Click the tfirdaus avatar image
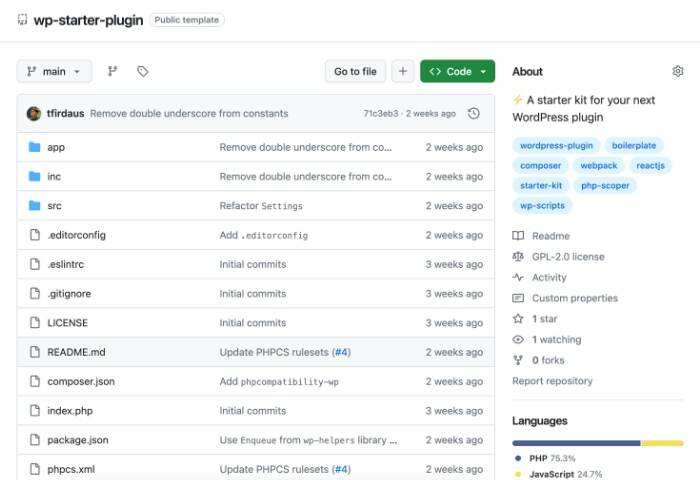 [x=34, y=113]
